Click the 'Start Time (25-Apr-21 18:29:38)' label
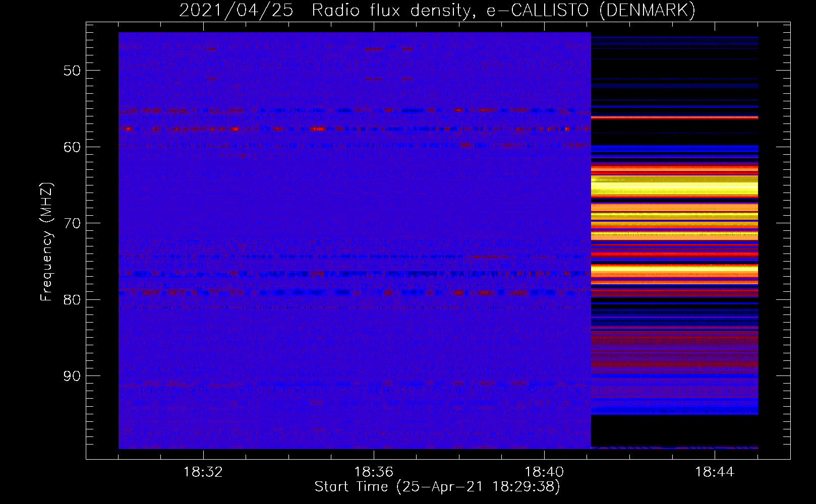 pos(437,487)
